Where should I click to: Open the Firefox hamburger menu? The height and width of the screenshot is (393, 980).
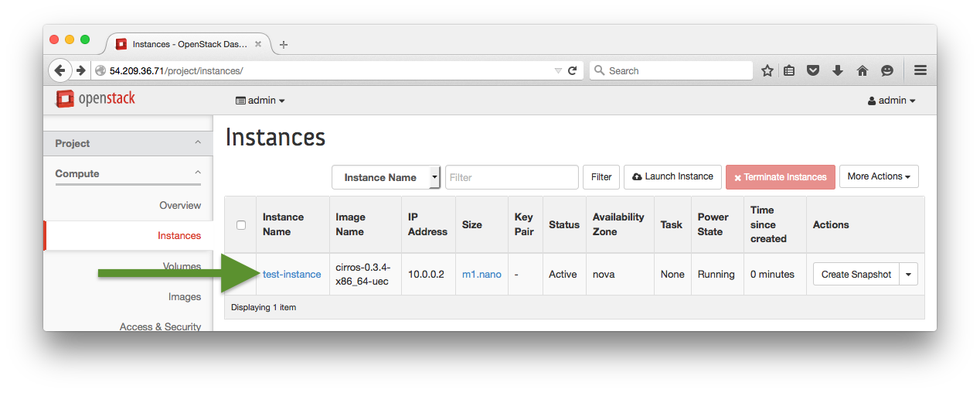tap(920, 70)
